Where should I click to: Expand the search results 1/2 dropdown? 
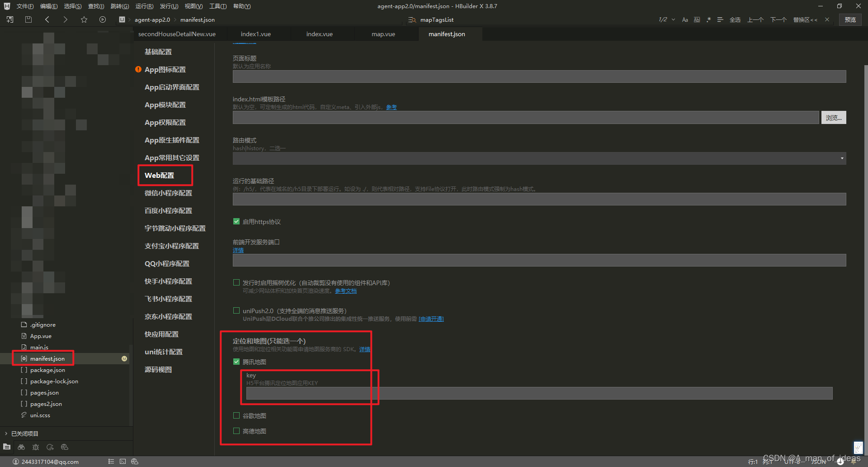click(x=673, y=19)
